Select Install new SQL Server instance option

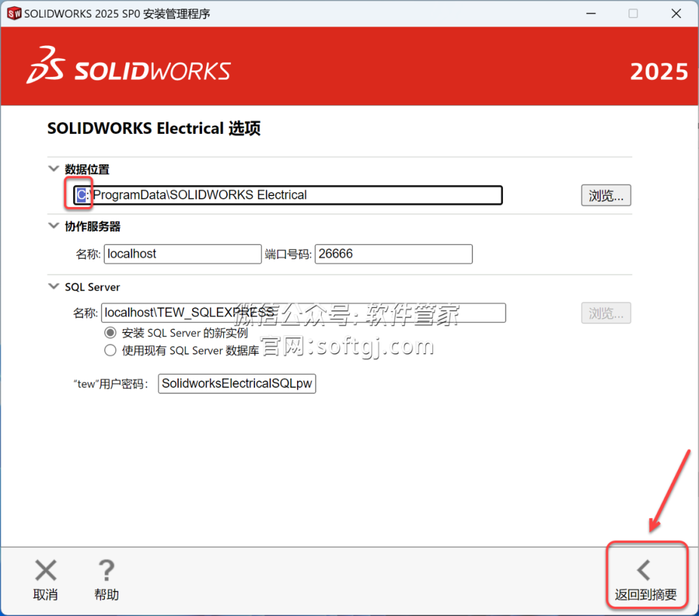[110, 333]
